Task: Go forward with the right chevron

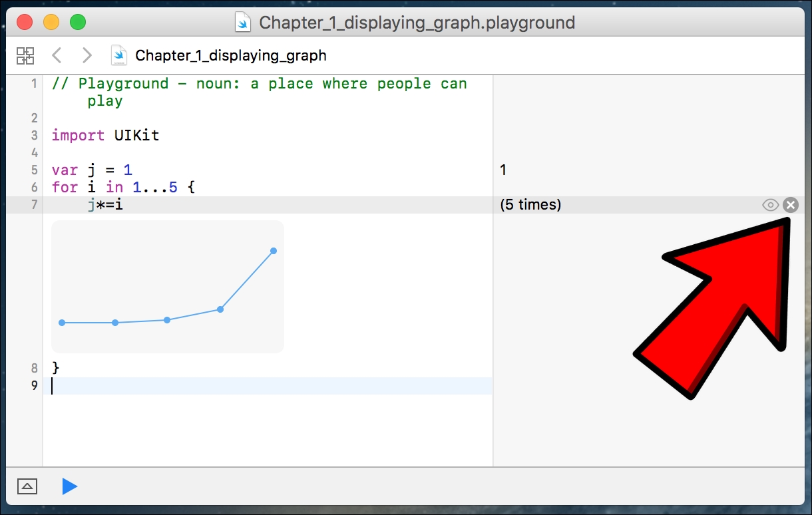Action: 87,55
